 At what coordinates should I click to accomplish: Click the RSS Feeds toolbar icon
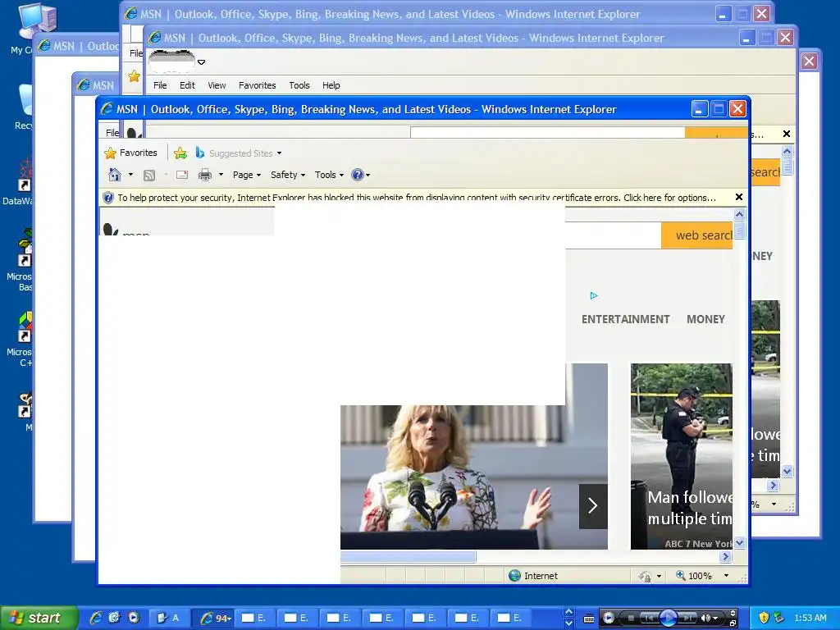click(149, 176)
